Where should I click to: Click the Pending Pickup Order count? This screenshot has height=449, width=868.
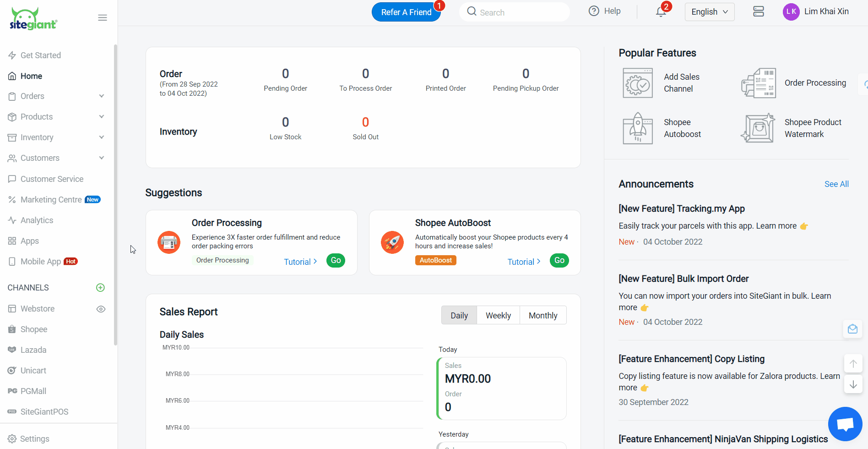point(526,74)
